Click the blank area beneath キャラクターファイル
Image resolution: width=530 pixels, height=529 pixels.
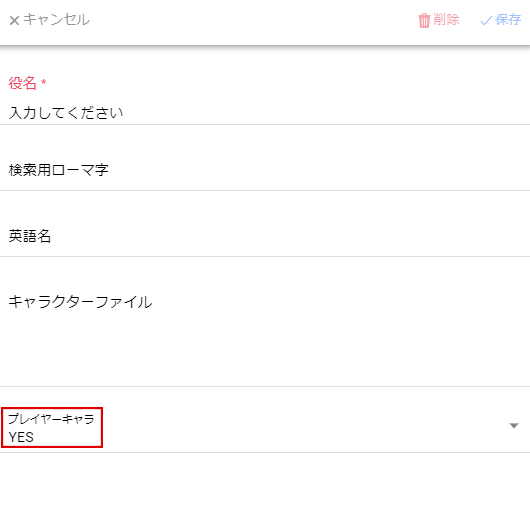pyautogui.click(x=265, y=350)
